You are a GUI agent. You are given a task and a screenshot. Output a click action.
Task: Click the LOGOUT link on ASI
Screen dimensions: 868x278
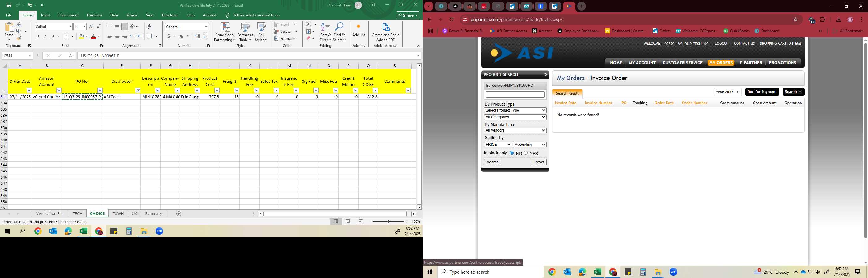pos(722,44)
